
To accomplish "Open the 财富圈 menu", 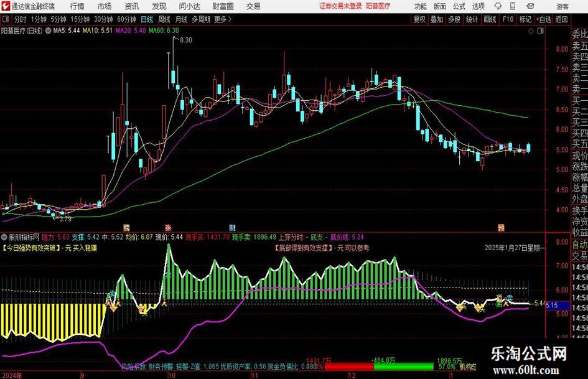I will tap(223, 6).
